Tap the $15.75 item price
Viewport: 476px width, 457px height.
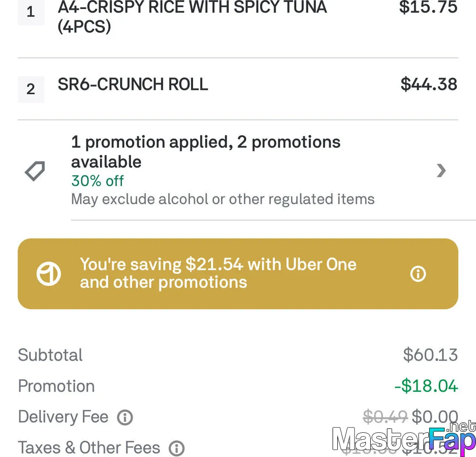point(428,7)
